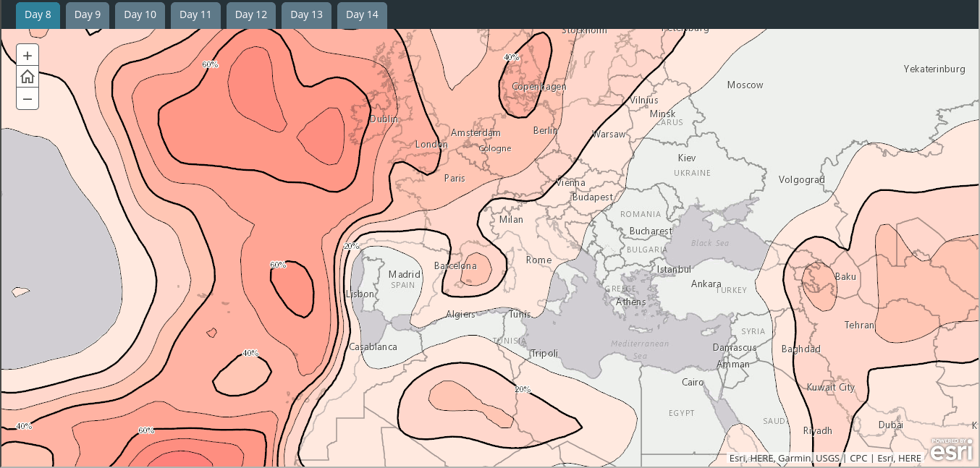980x468 pixels.
Task: Click the UKRAINE country label
Action: click(x=692, y=173)
